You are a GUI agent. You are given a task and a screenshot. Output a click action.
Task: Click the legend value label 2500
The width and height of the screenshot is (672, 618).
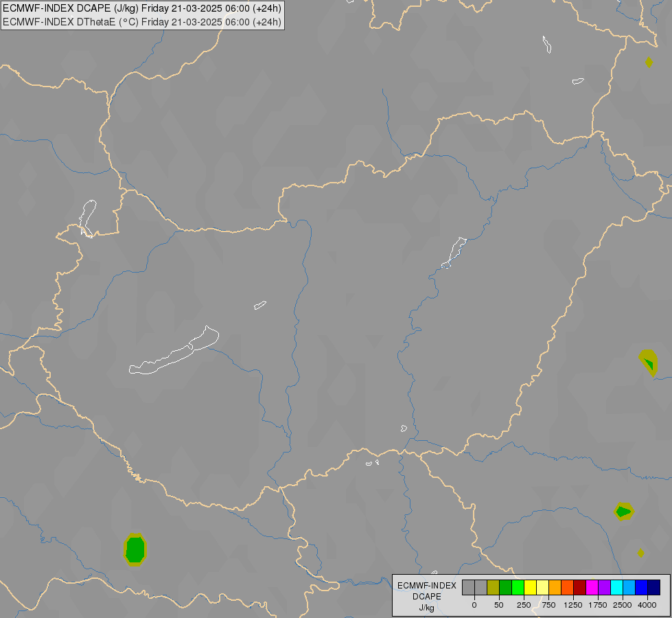coord(623,605)
